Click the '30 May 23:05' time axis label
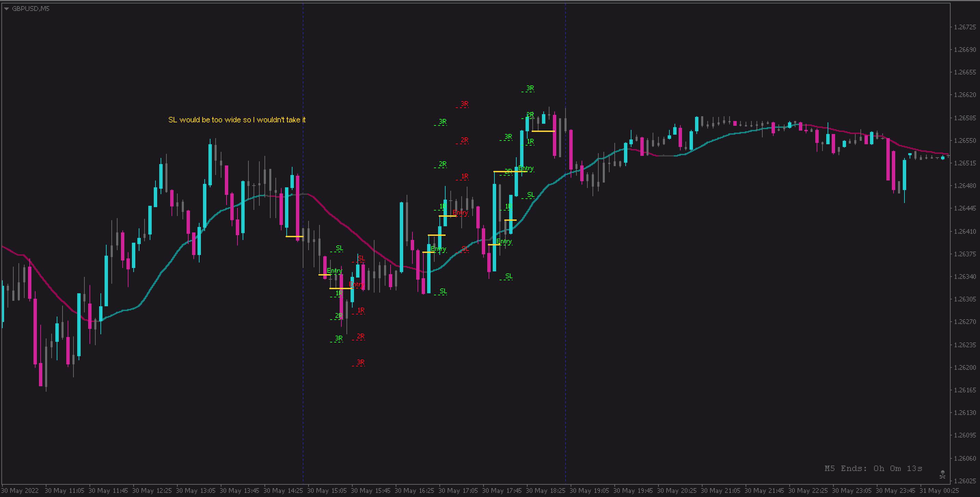The width and height of the screenshot is (980, 497). click(x=852, y=491)
